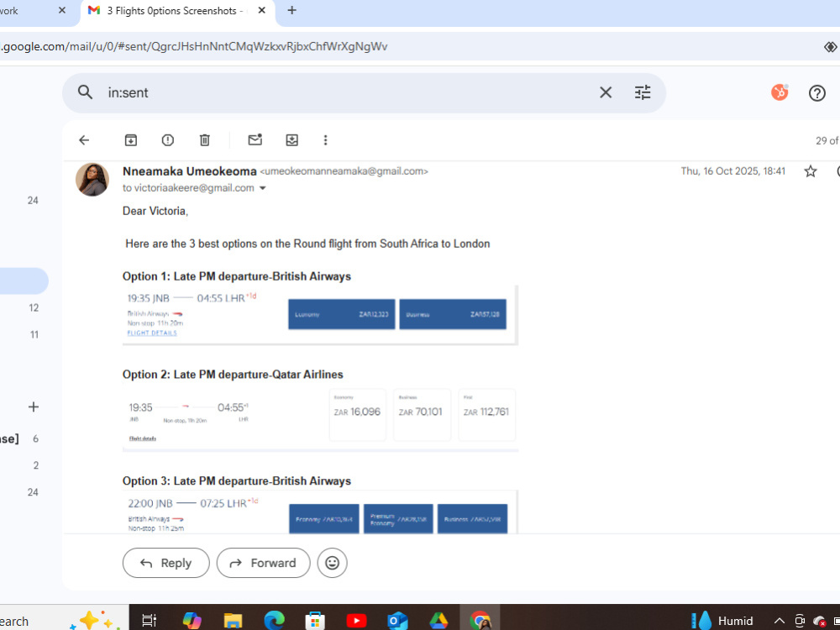The height and width of the screenshot is (630, 840).
Task: Click into the mail search field
Action: (343, 92)
